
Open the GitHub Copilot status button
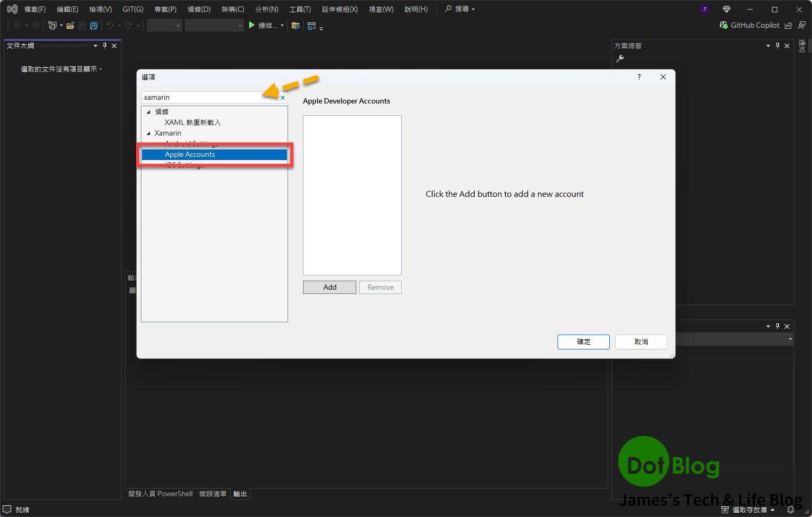coord(749,25)
